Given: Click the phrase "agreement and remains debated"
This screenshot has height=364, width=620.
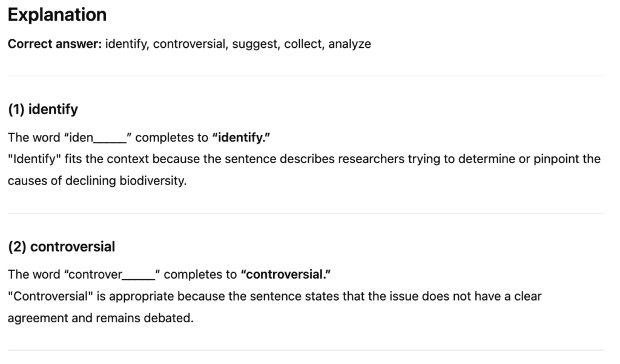Looking at the screenshot, I should click(x=100, y=318).
